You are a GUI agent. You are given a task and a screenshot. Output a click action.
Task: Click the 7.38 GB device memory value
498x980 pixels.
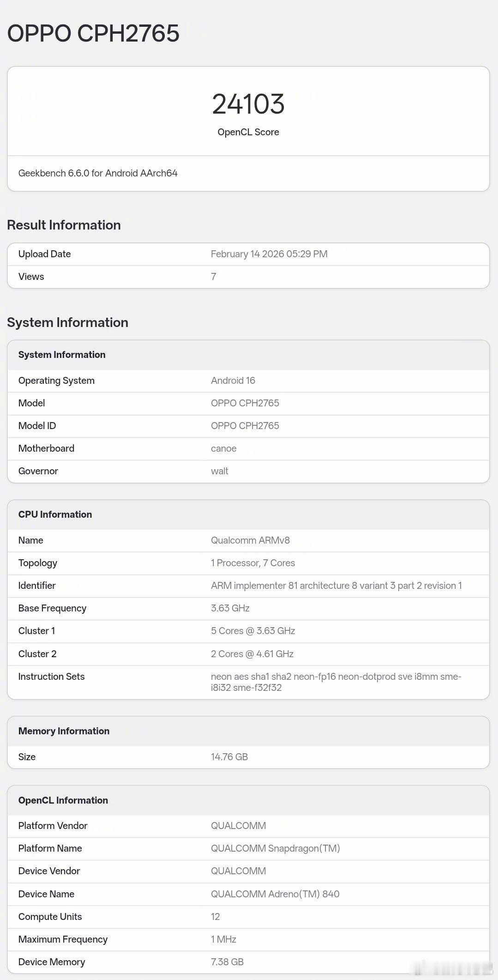tap(227, 962)
